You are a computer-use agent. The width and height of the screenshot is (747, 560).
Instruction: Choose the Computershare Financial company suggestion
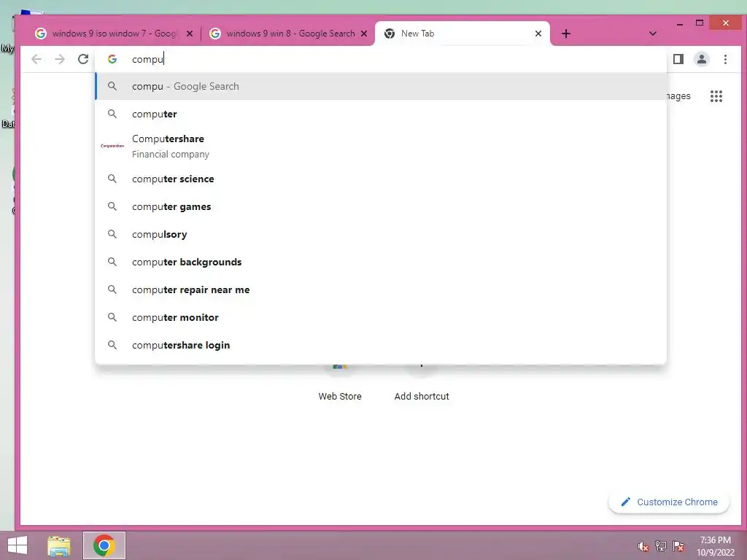pyautogui.click(x=381, y=146)
